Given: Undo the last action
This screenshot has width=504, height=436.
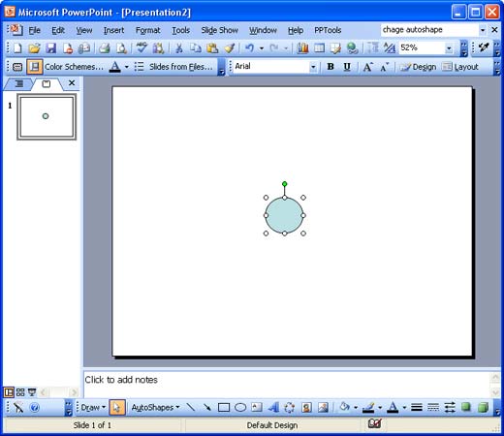Looking at the screenshot, I should (249, 48).
